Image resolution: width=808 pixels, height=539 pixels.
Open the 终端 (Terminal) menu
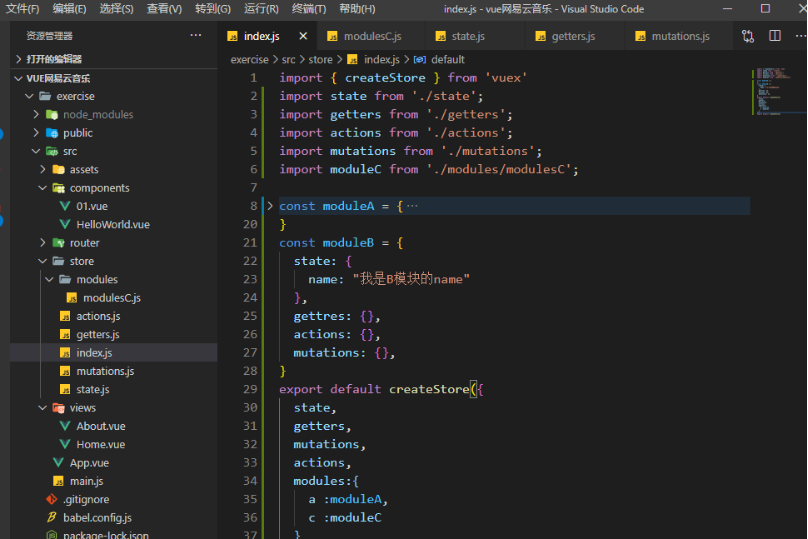[309, 9]
